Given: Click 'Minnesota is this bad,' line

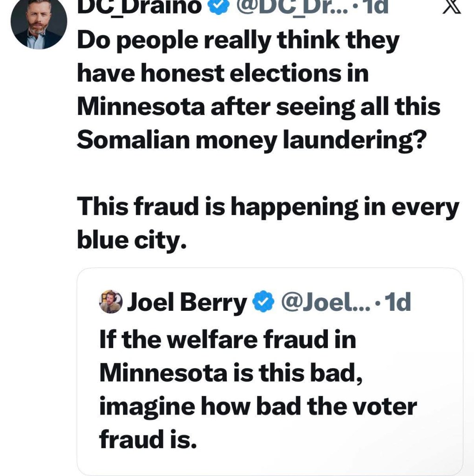Looking at the screenshot, I should [x=230, y=372].
